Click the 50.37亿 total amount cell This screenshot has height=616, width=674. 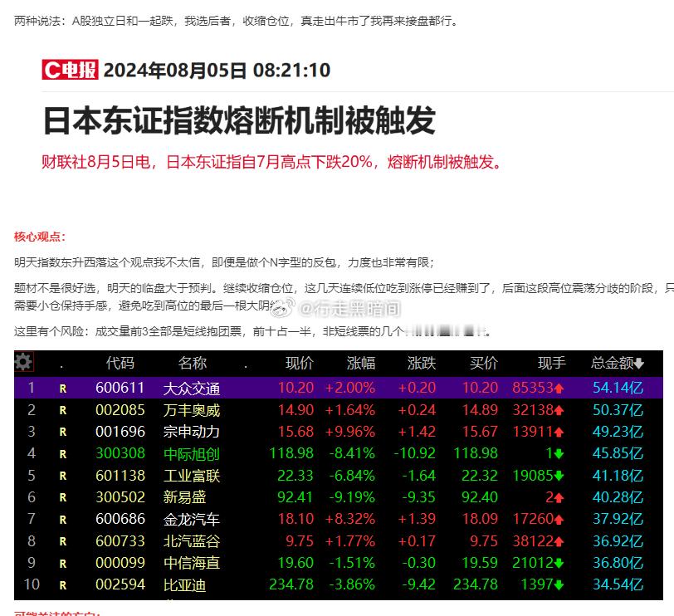[x=618, y=409]
